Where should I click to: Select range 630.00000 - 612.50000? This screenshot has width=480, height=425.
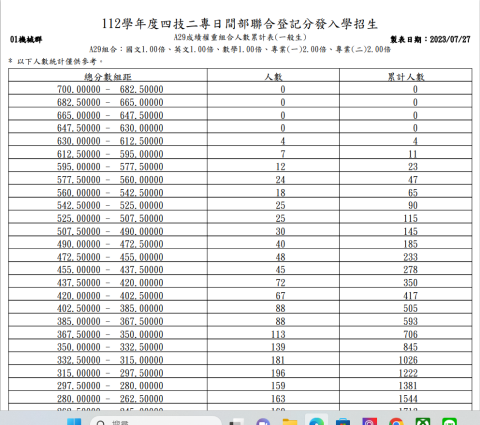tap(110, 141)
